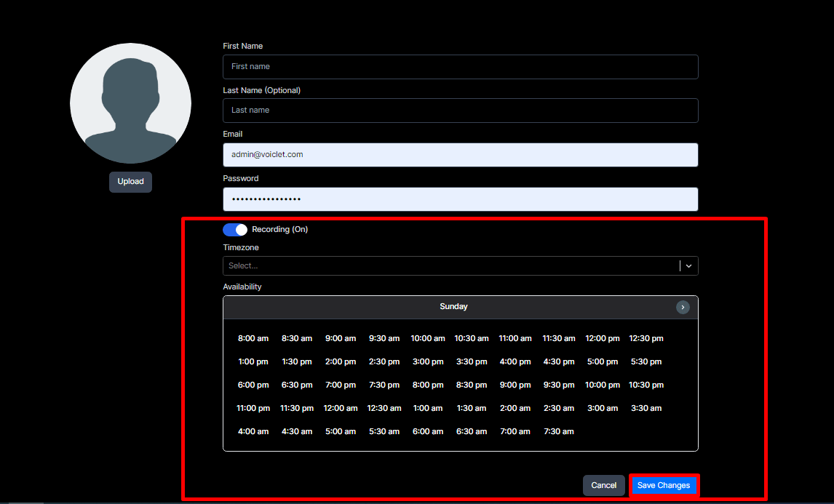Select the 4:30 pm time slot

[558, 362]
